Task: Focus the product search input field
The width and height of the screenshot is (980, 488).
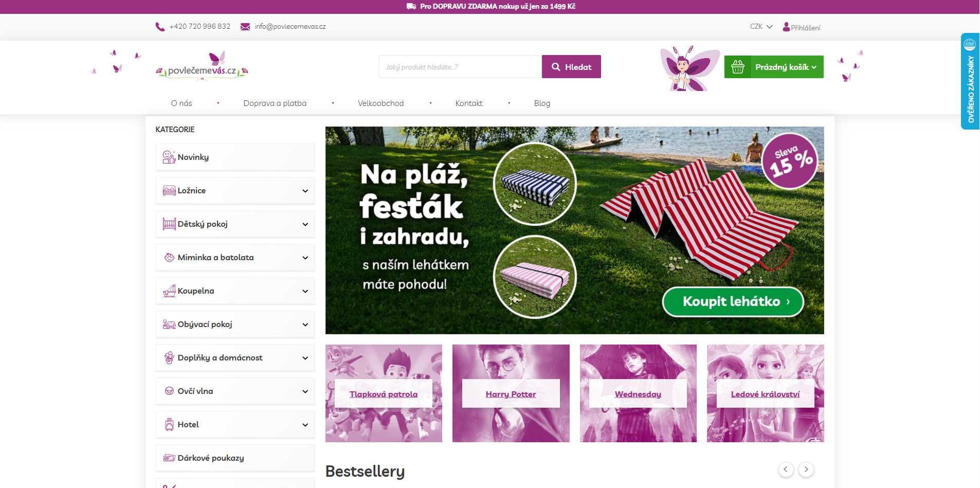Action: tap(460, 67)
